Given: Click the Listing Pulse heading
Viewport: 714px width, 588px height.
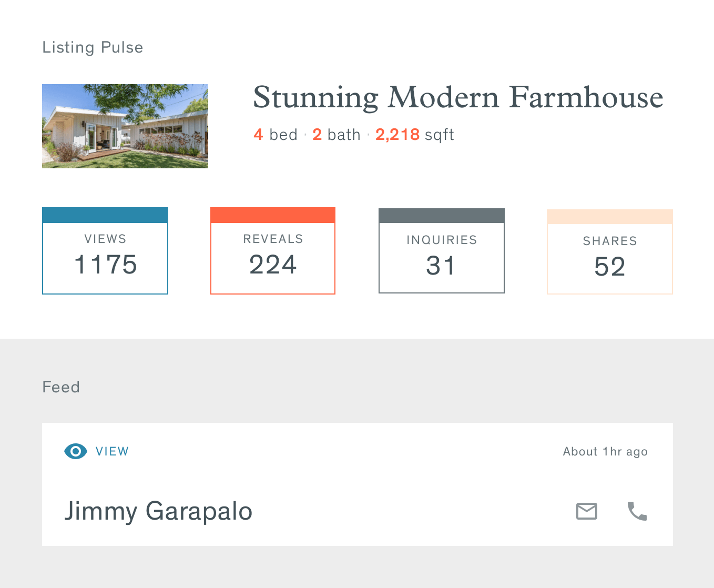Looking at the screenshot, I should point(93,47).
